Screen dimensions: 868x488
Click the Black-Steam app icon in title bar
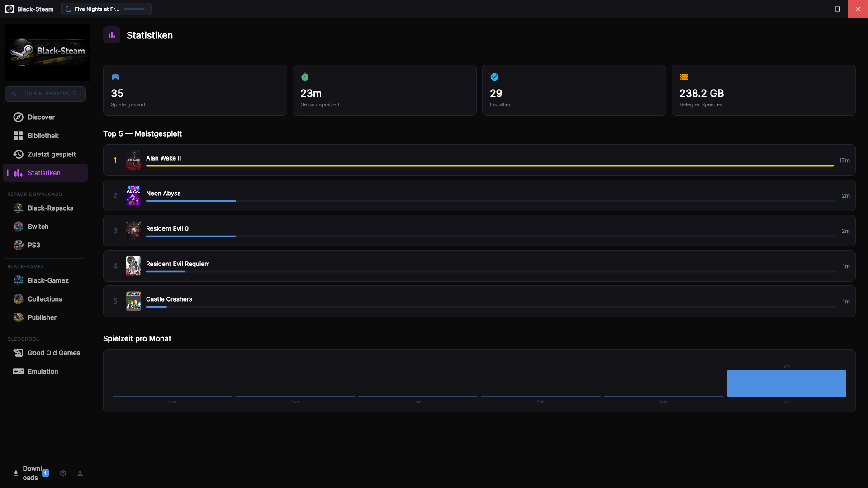[9, 9]
